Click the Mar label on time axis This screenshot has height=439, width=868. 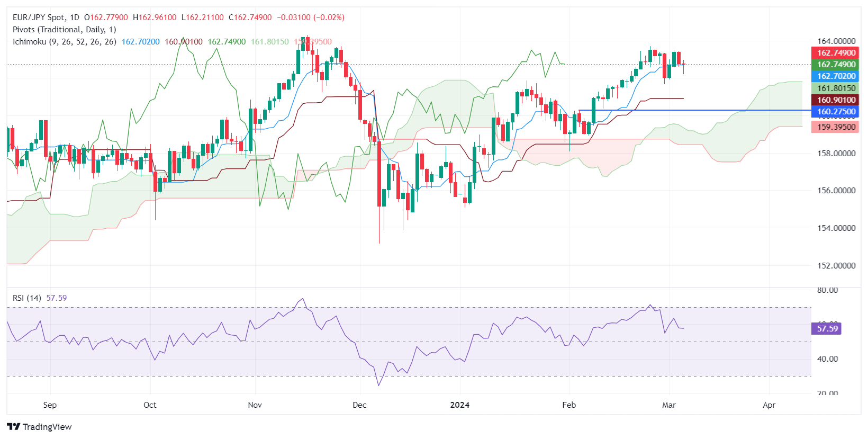pos(669,405)
